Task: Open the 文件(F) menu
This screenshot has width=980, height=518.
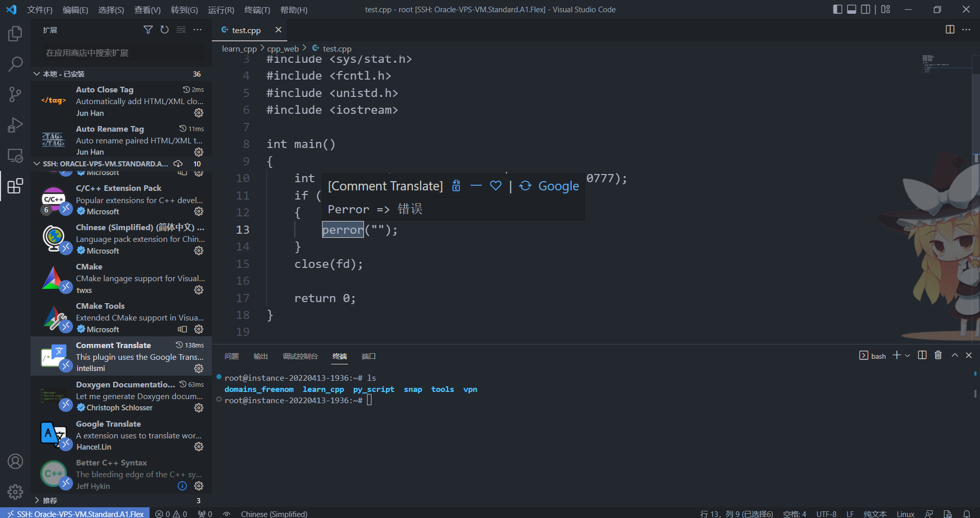Action: pos(39,9)
